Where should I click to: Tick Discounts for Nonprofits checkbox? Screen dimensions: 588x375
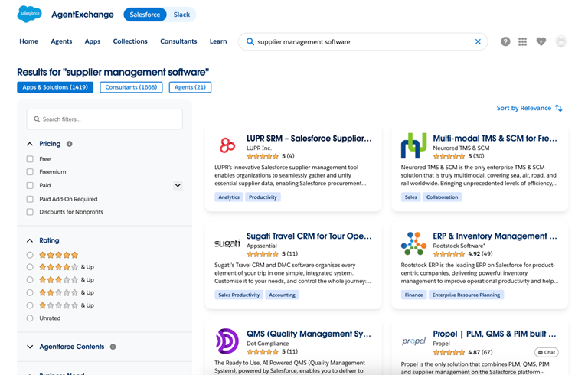tap(30, 212)
